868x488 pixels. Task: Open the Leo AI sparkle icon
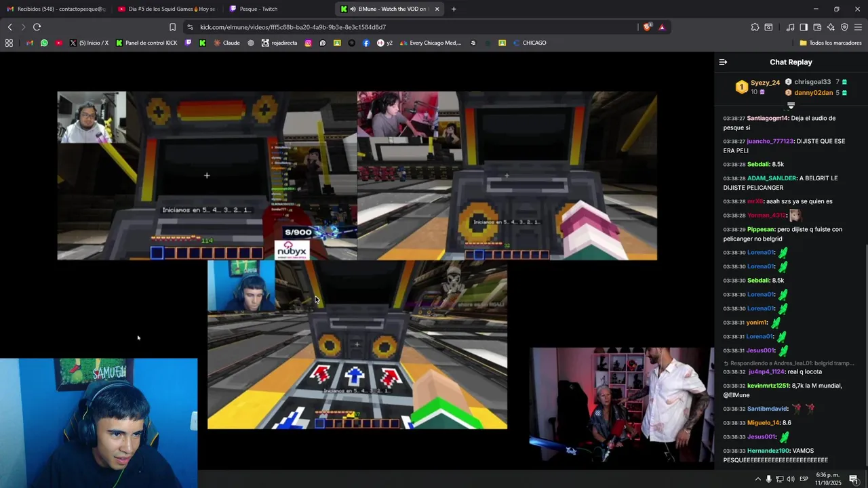pyautogui.click(x=831, y=27)
